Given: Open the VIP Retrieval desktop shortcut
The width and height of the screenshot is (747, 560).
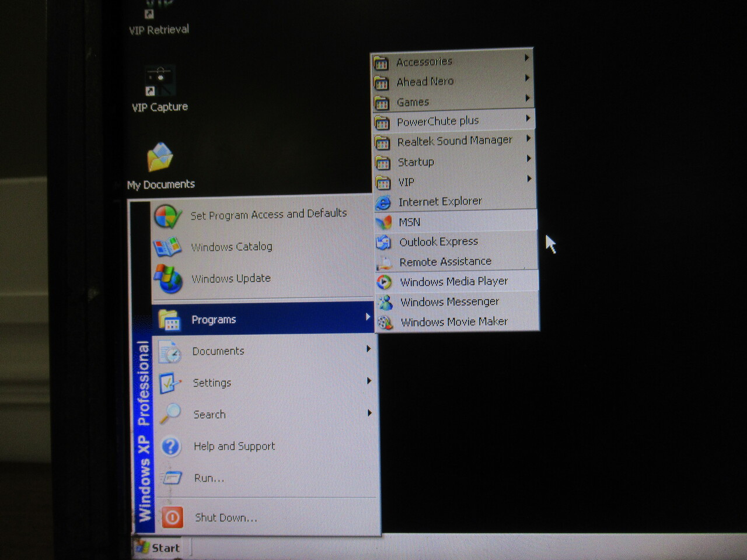Looking at the screenshot, I should point(159,19).
